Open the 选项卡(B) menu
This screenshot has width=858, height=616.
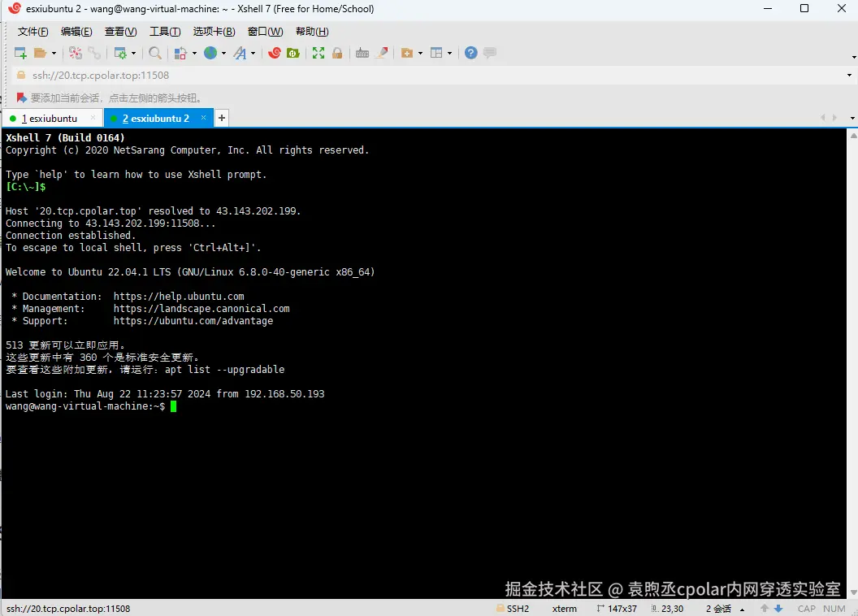point(214,32)
